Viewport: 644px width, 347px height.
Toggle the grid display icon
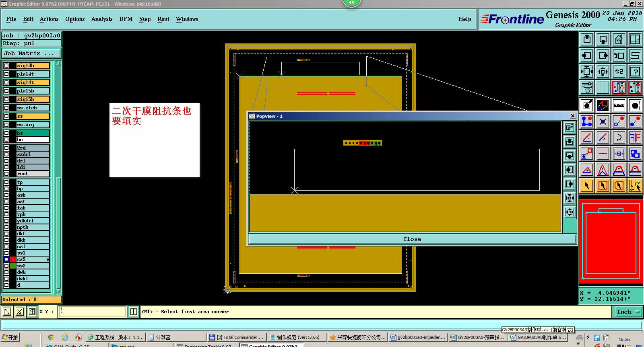(603, 88)
